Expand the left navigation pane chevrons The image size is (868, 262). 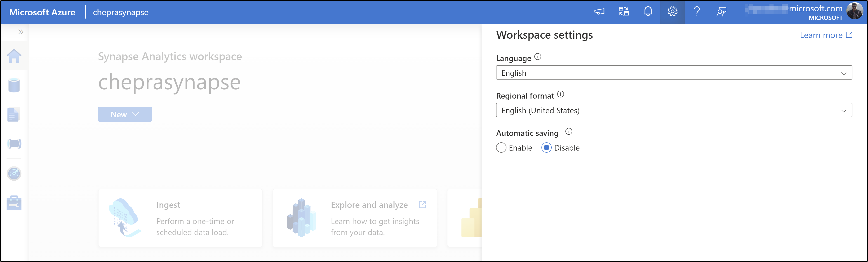[x=21, y=32]
